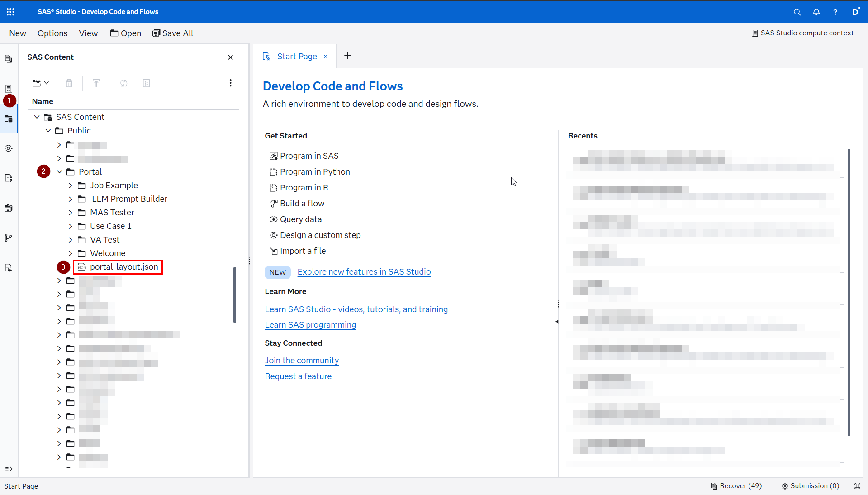Click Import a file
868x495 pixels.
click(298, 251)
